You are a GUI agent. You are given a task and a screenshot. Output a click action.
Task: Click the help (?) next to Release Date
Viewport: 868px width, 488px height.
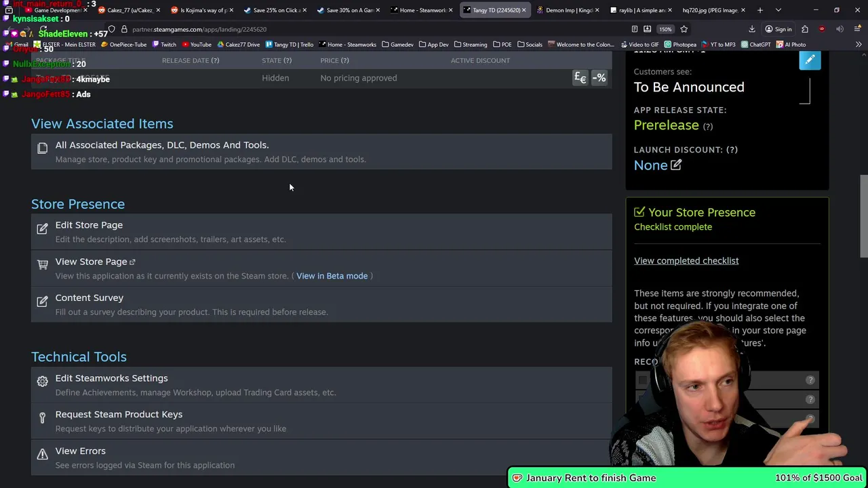point(215,60)
